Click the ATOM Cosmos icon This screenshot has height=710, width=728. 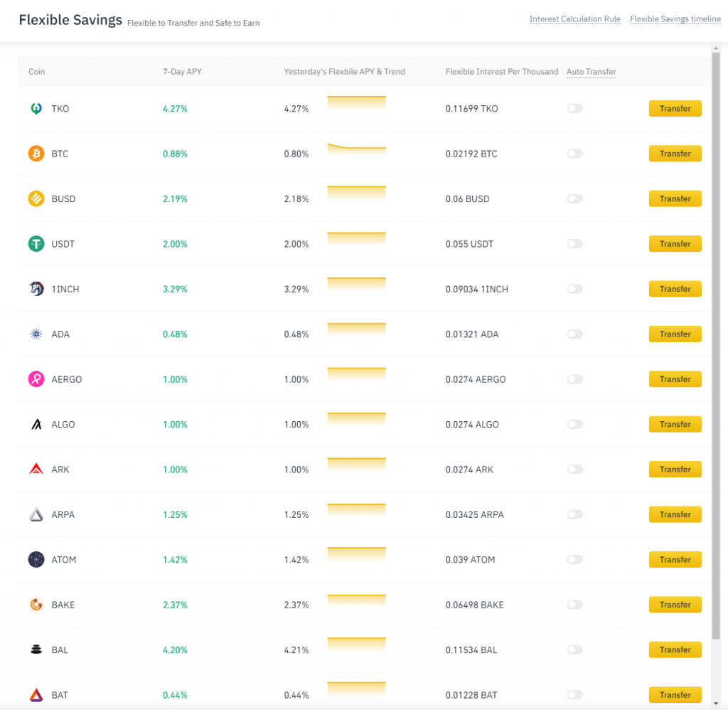tap(36, 559)
